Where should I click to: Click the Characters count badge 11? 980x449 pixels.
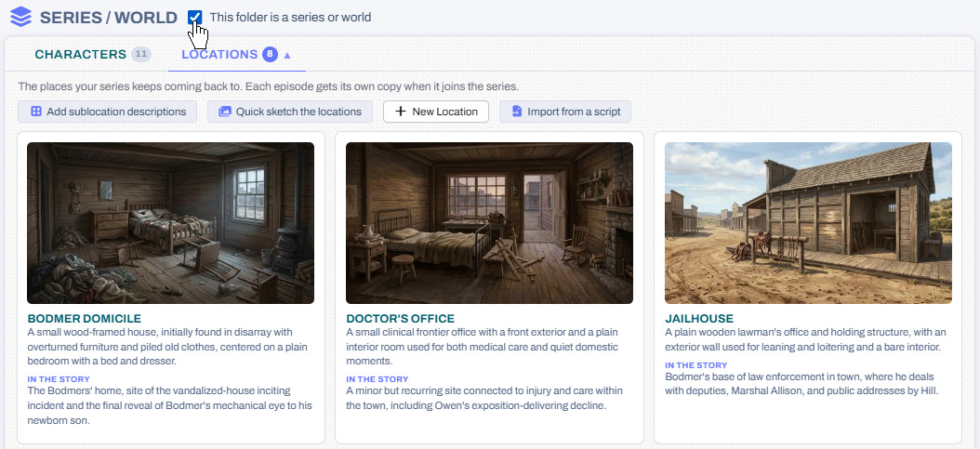(141, 54)
